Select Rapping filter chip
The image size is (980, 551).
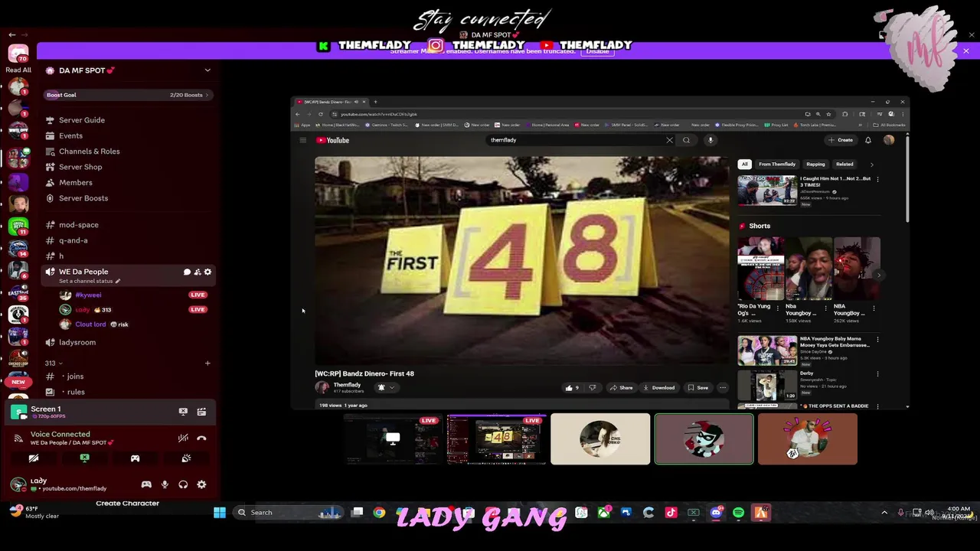click(815, 164)
